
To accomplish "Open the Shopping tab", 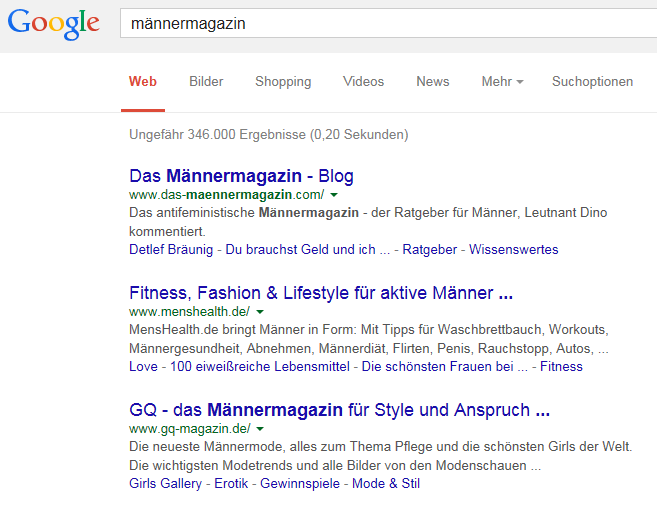I will 283,81.
